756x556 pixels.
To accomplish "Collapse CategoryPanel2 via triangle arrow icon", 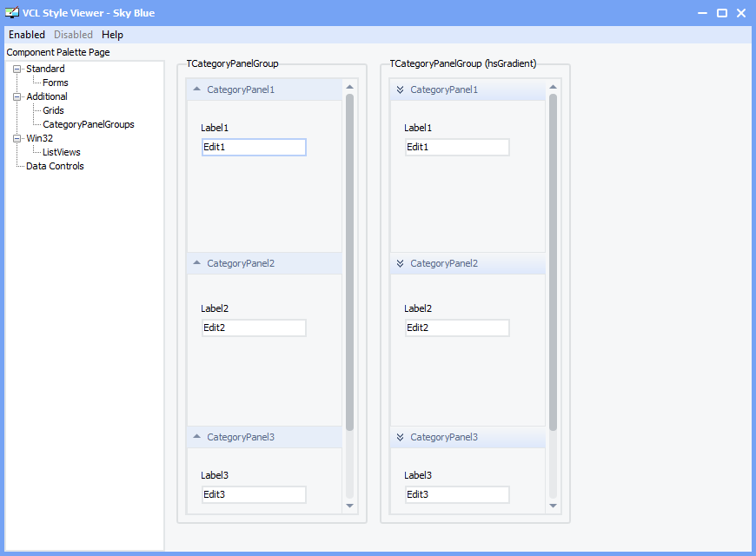I will pyautogui.click(x=196, y=263).
